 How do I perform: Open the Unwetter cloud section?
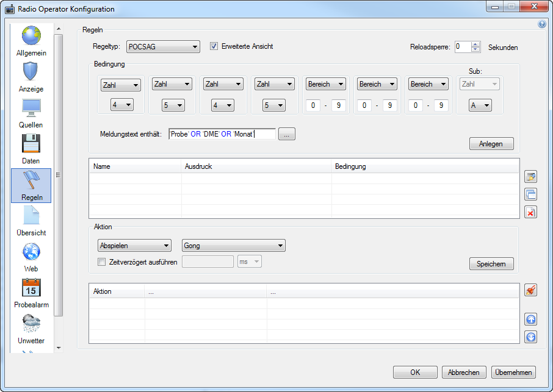(x=31, y=329)
